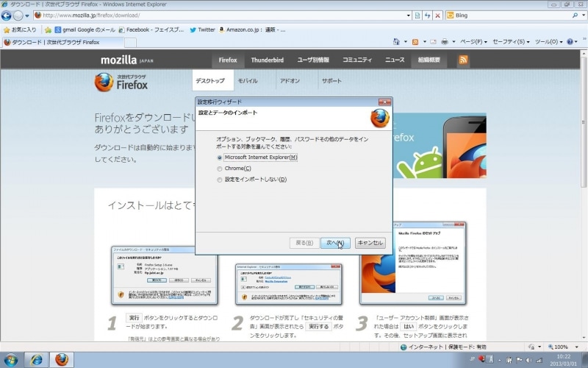Select 設定をインポートしない radio option
Viewport: 588px width, 368px height.
219,180
